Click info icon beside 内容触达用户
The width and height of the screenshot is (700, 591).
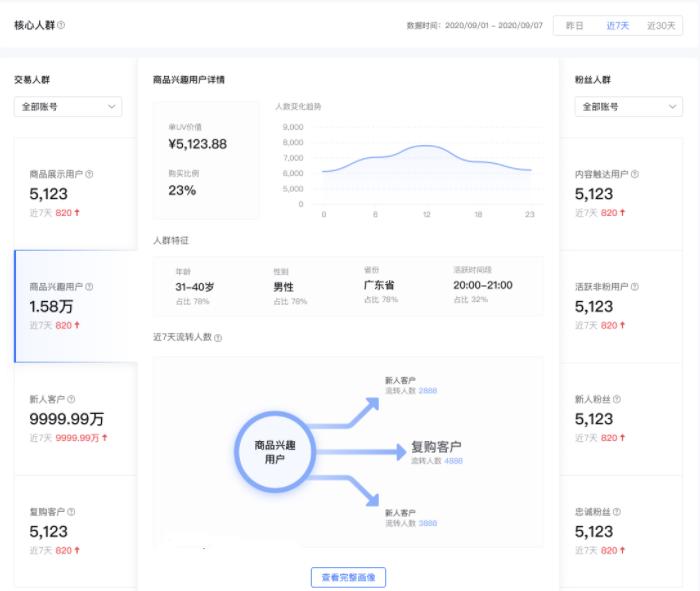point(635,174)
